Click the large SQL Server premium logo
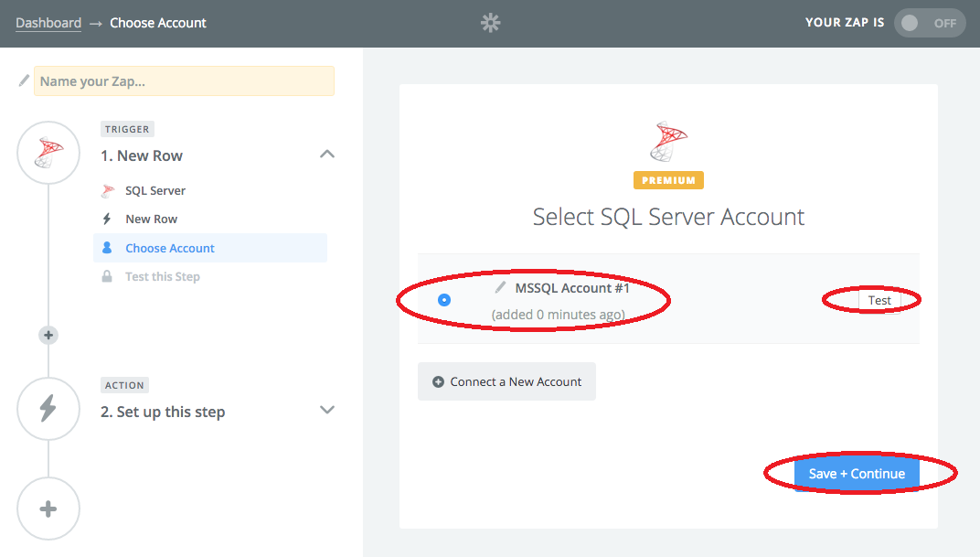The image size is (980, 557). (668, 144)
